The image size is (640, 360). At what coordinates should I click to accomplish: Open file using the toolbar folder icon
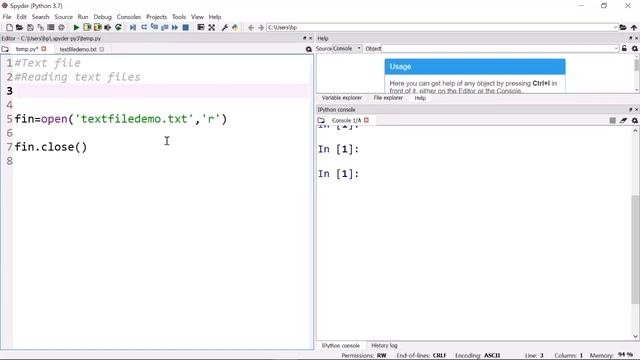pos(19,27)
